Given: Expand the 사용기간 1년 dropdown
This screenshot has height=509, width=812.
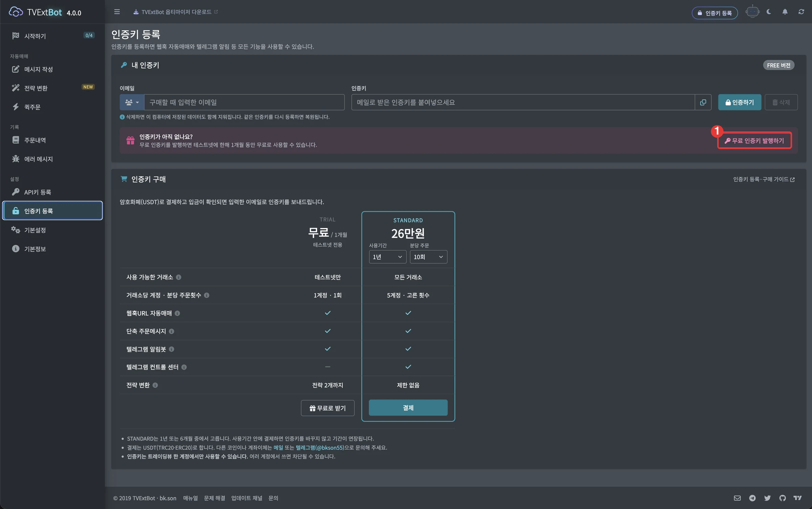Looking at the screenshot, I should point(387,257).
